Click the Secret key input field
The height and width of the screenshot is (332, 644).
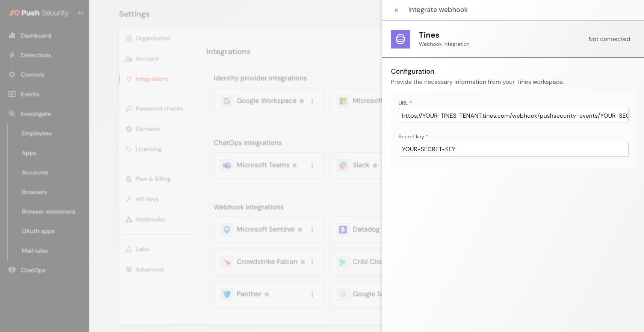click(513, 149)
